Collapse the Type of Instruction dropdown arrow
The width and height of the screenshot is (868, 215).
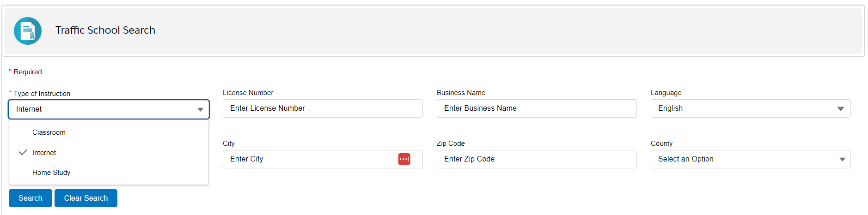200,109
